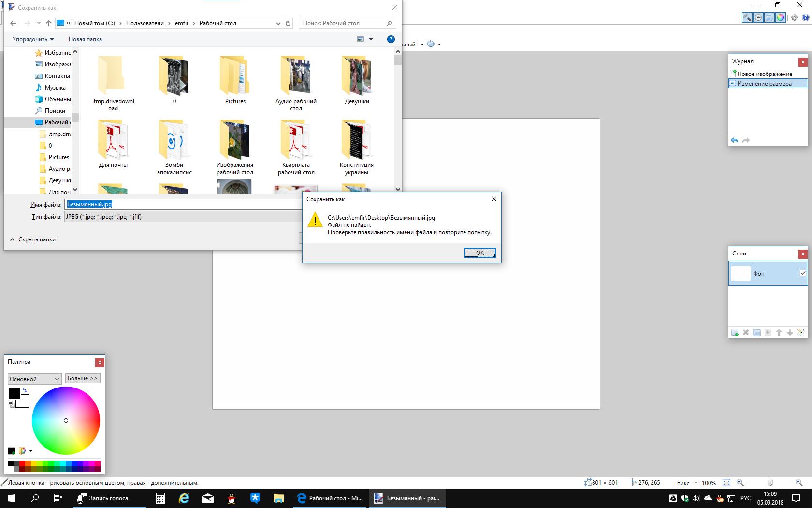This screenshot has width=812, height=508.
Task: Expand address bar path history dropdown
Action: coord(278,23)
